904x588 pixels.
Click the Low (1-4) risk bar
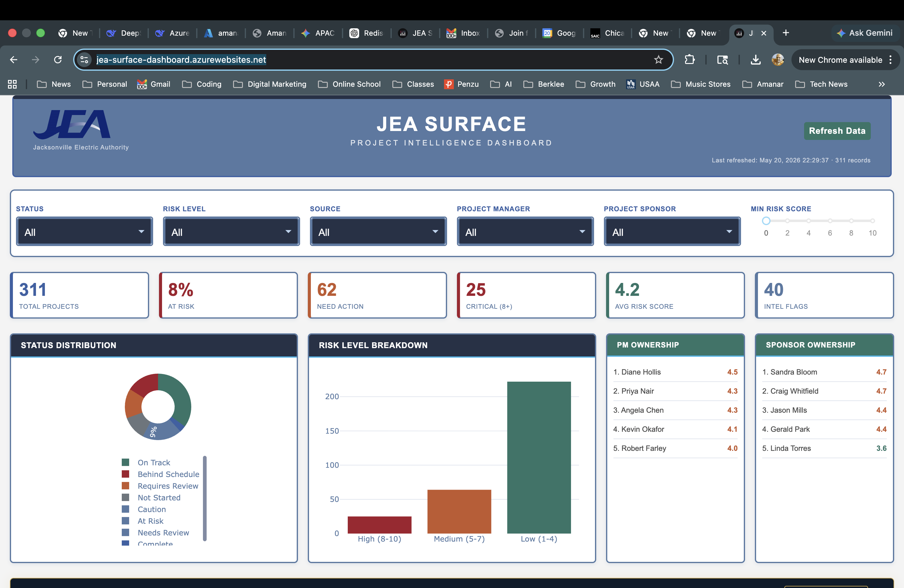539,457
